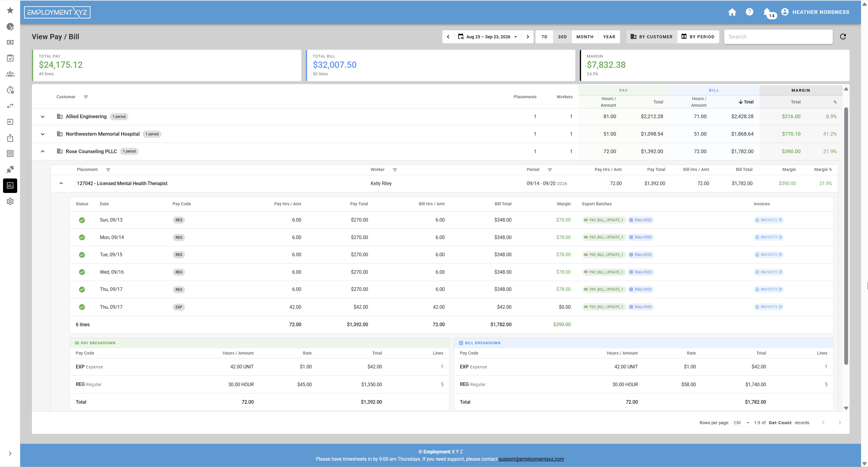This screenshot has width=868, height=467.
Task: Open the clipboard checklist sidebar icon
Action: point(10,58)
